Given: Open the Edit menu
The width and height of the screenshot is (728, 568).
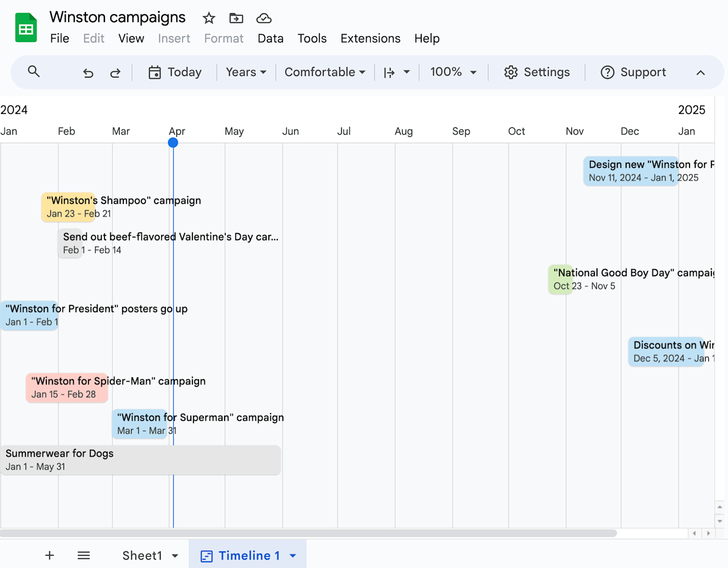Looking at the screenshot, I should click(94, 38).
